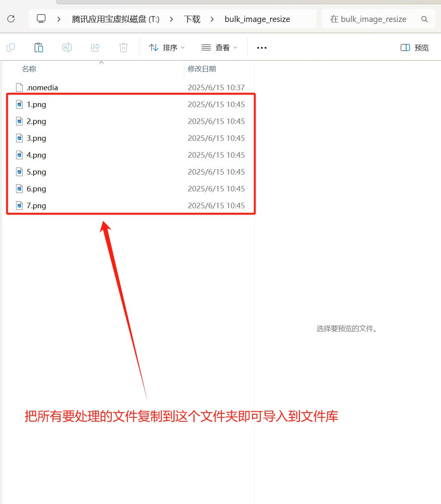Open the 查看 view dropdown
The image size is (441, 504).
click(219, 47)
